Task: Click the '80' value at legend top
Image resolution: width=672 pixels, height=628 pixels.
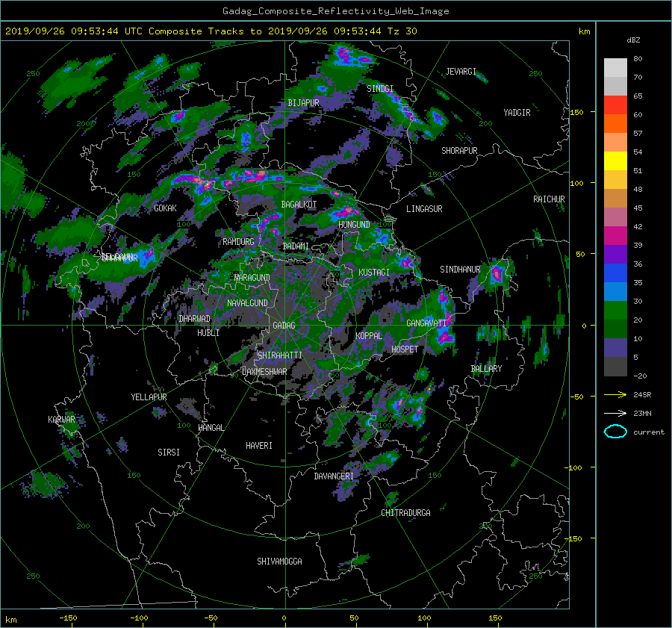Action: pos(638,59)
